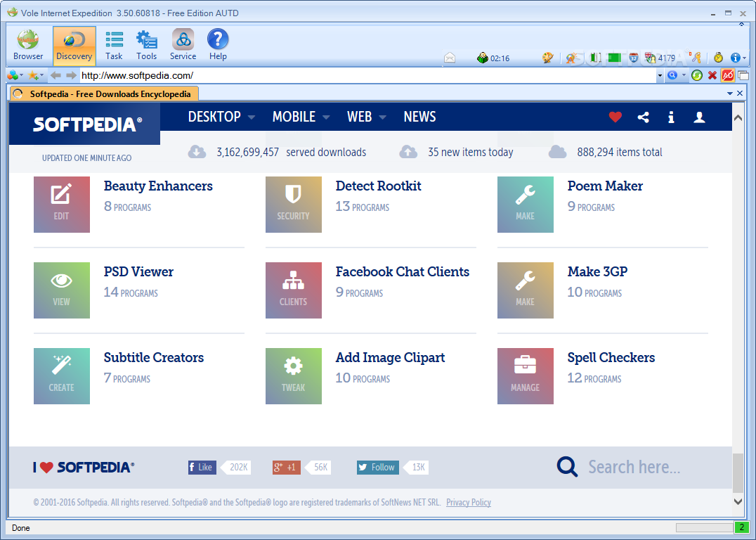Viewport: 756px width, 540px height.
Task: Click the MANAGE briefcase tile
Action: (x=526, y=376)
